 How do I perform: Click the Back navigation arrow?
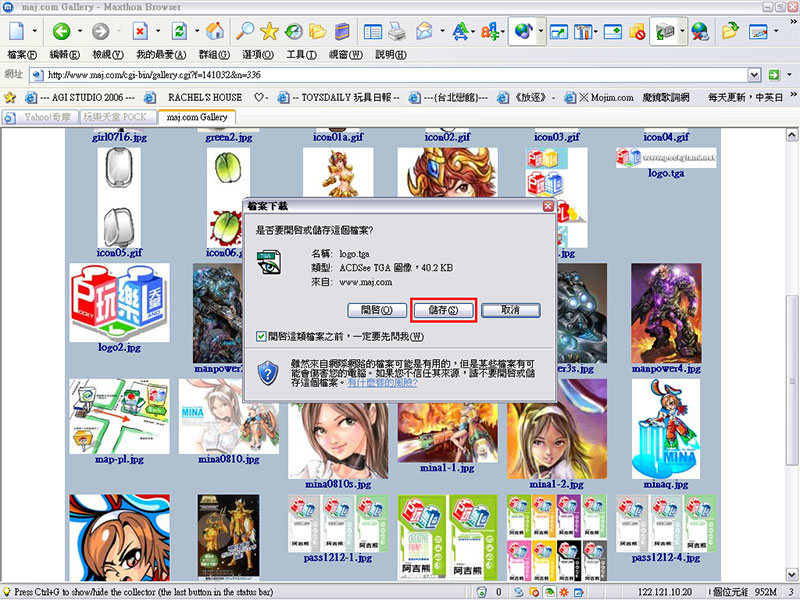61,31
